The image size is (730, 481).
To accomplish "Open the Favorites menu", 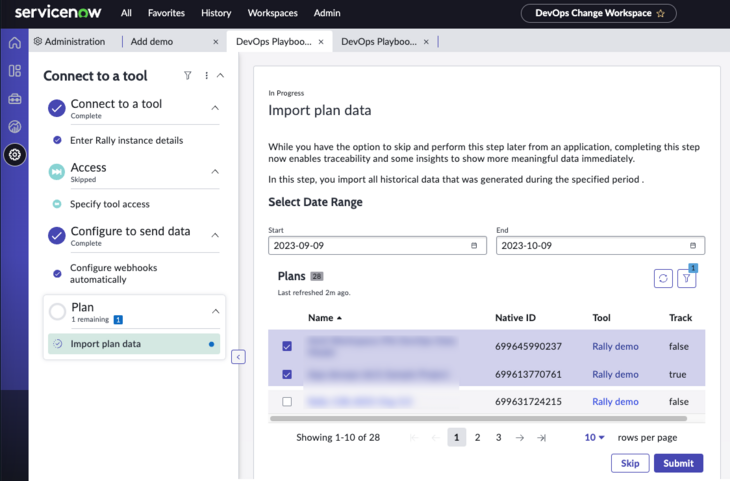I will coord(166,13).
